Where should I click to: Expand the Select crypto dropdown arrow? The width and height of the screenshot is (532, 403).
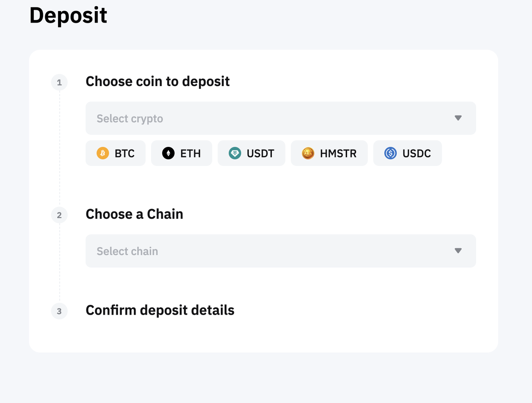tap(458, 118)
